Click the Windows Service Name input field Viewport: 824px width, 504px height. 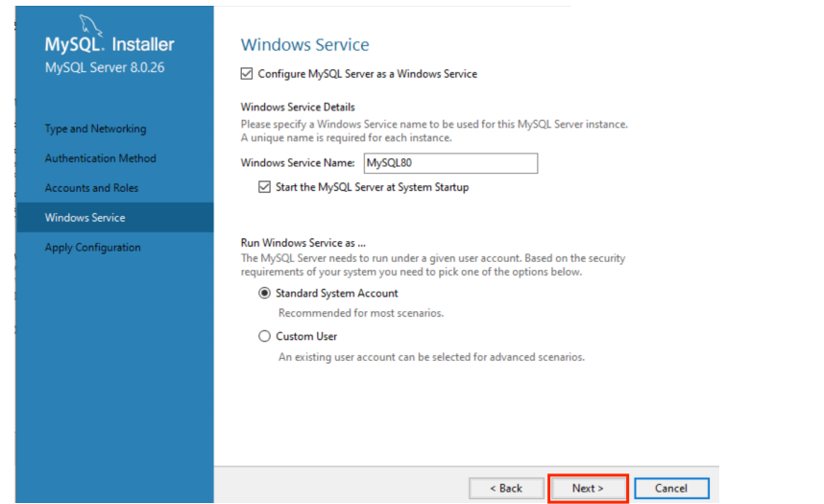450,163
